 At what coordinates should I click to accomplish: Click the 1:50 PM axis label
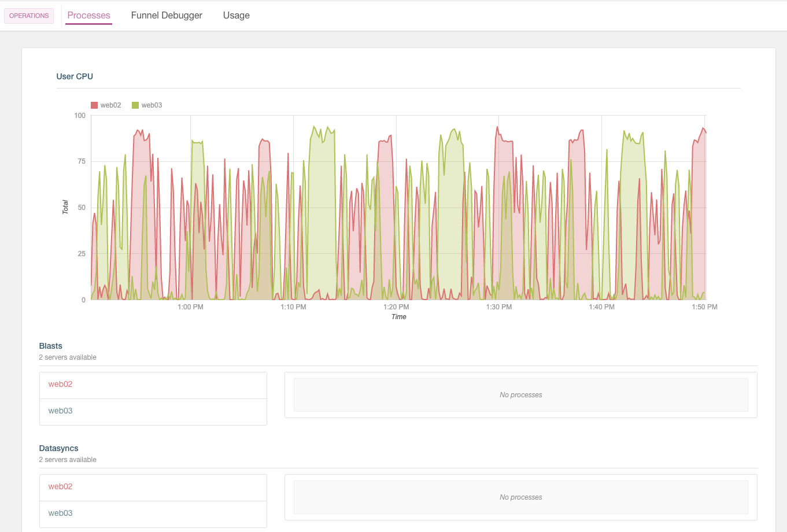coord(704,307)
